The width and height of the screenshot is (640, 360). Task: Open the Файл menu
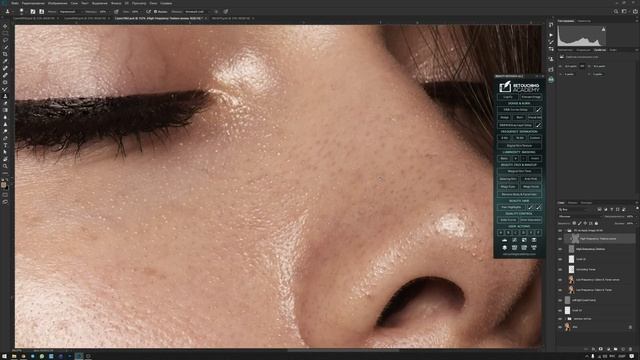point(14,3)
